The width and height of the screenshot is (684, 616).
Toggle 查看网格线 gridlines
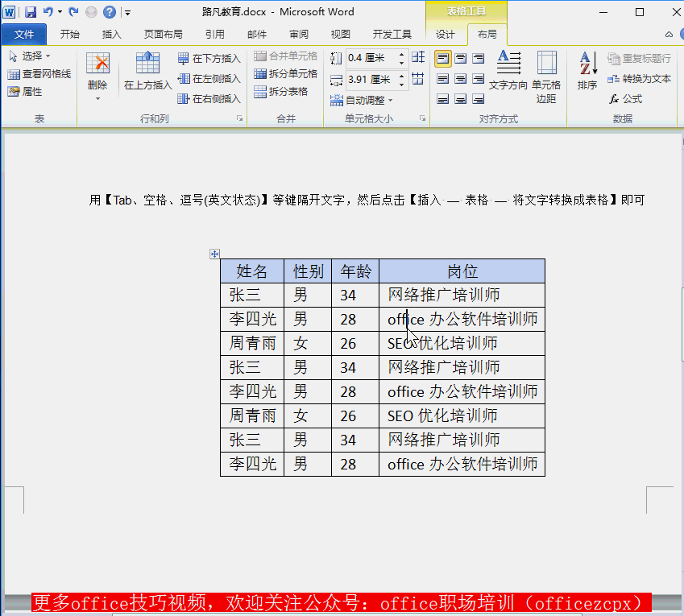point(38,72)
